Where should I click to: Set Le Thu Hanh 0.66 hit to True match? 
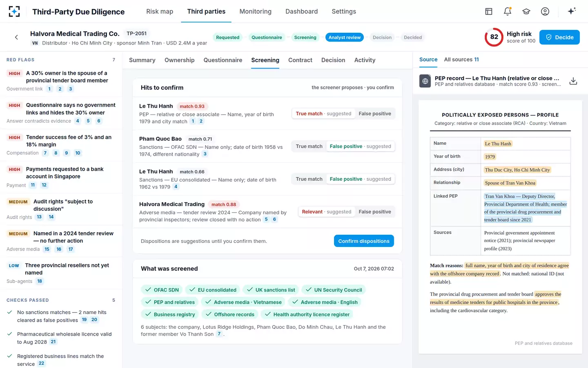pyautogui.click(x=309, y=179)
